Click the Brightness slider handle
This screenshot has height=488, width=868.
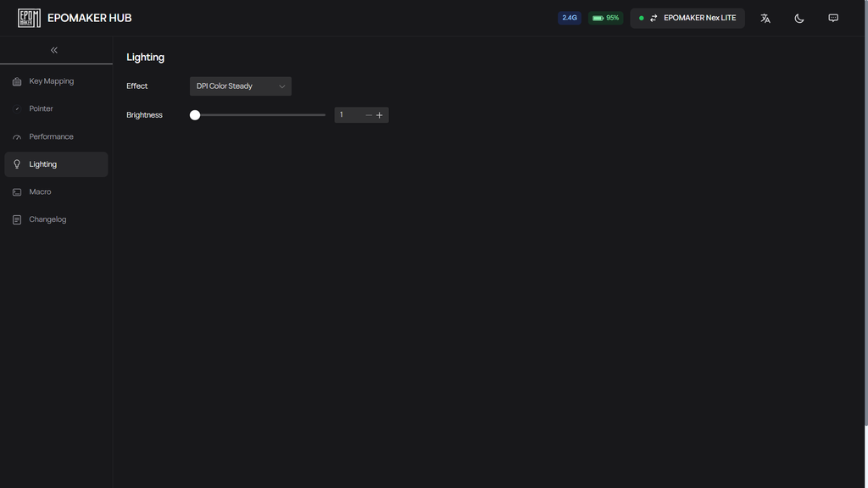195,115
